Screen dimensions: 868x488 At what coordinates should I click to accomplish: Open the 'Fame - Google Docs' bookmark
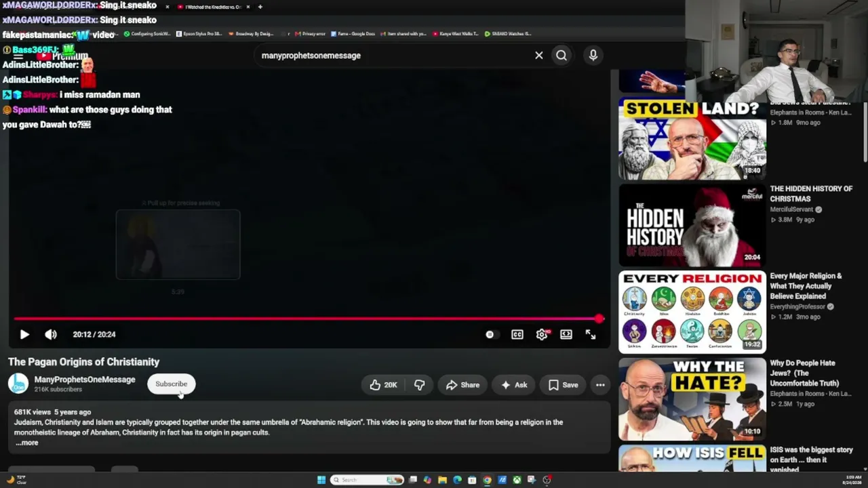click(x=353, y=33)
